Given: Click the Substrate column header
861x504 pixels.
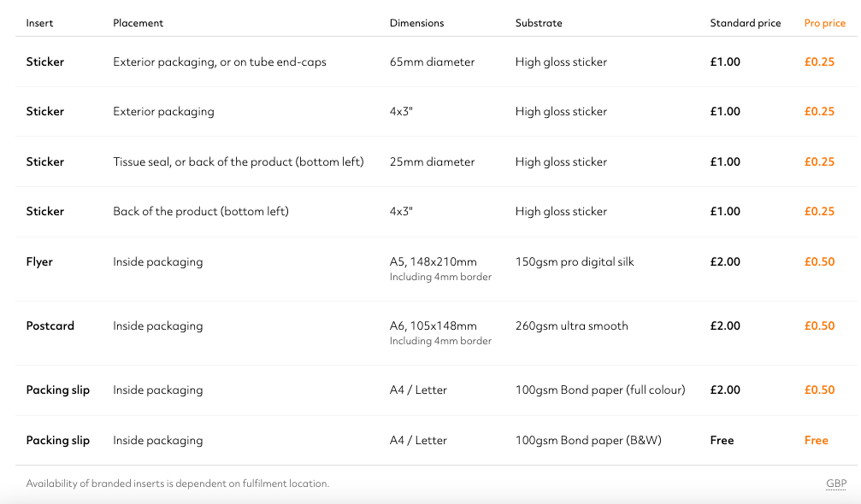Looking at the screenshot, I should pyautogui.click(x=539, y=23).
